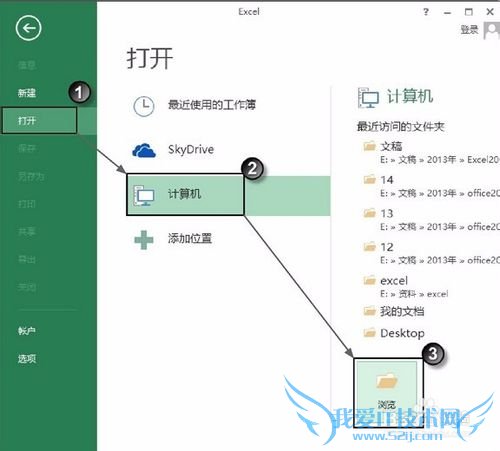This screenshot has height=451, width=500.
Task: Click 关闭 in the sidebar
Action: 27,287
